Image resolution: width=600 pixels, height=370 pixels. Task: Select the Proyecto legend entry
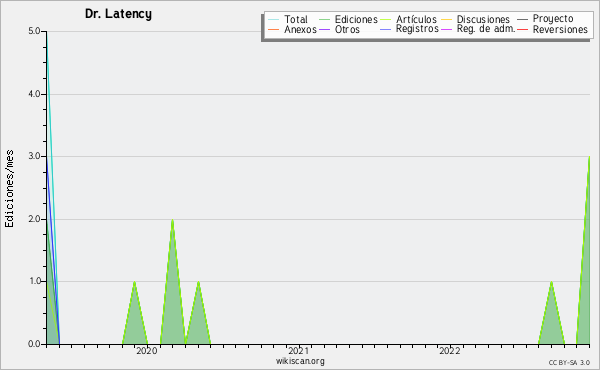pos(545,18)
